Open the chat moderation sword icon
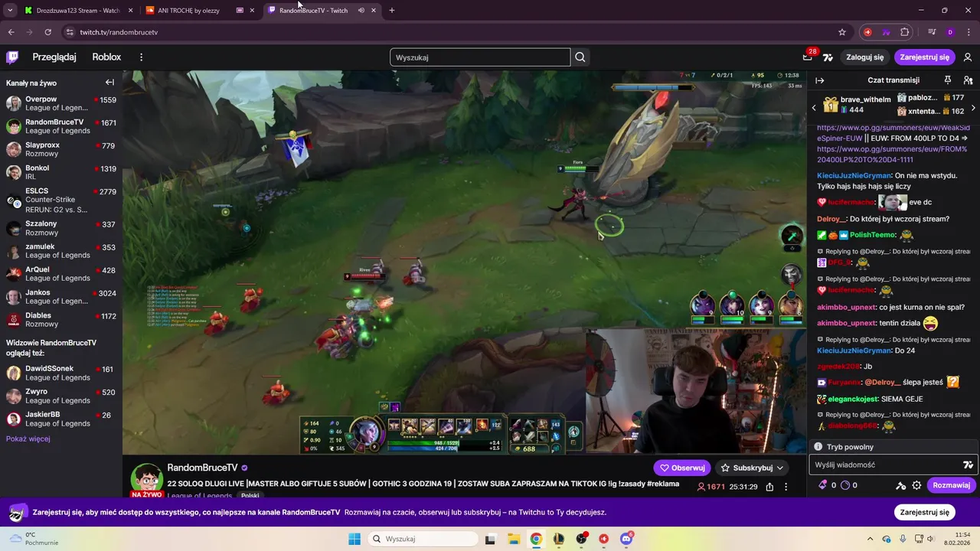Viewport: 980px width, 551px height. tap(901, 485)
